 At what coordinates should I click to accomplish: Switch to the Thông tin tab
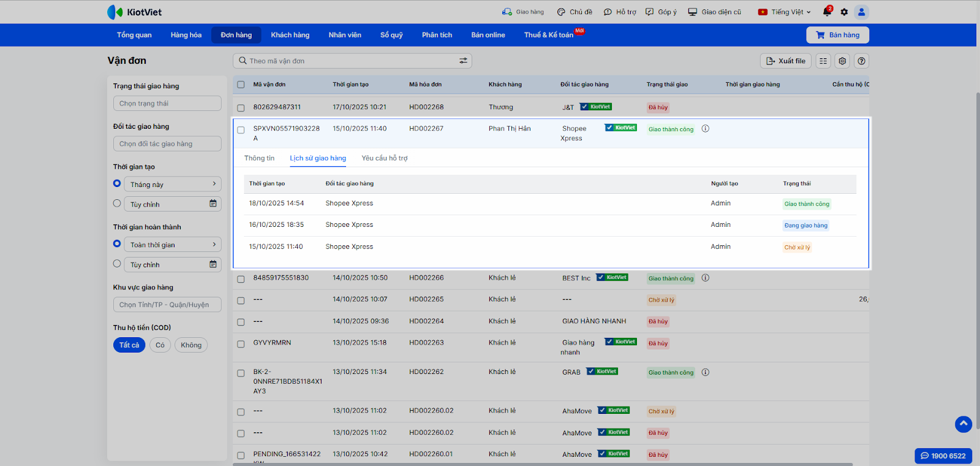click(259, 158)
